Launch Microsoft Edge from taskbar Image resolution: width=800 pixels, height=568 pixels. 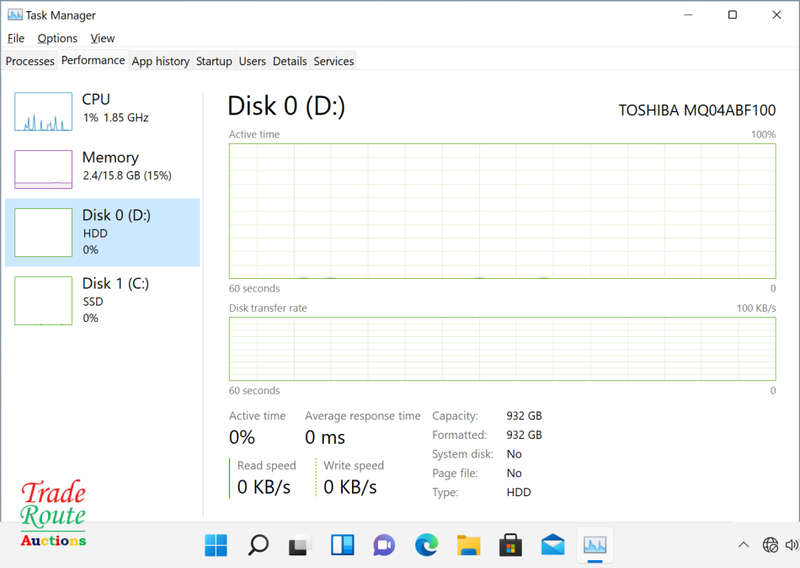(x=426, y=545)
